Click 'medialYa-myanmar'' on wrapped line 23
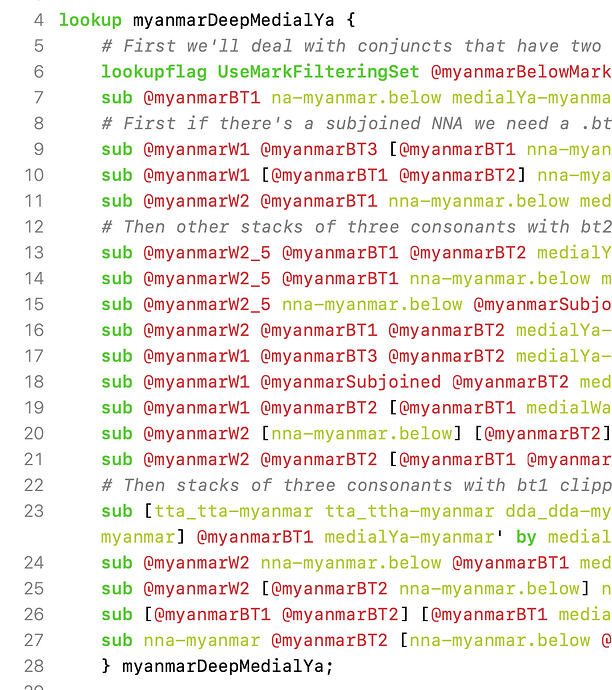 coord(414,538)
